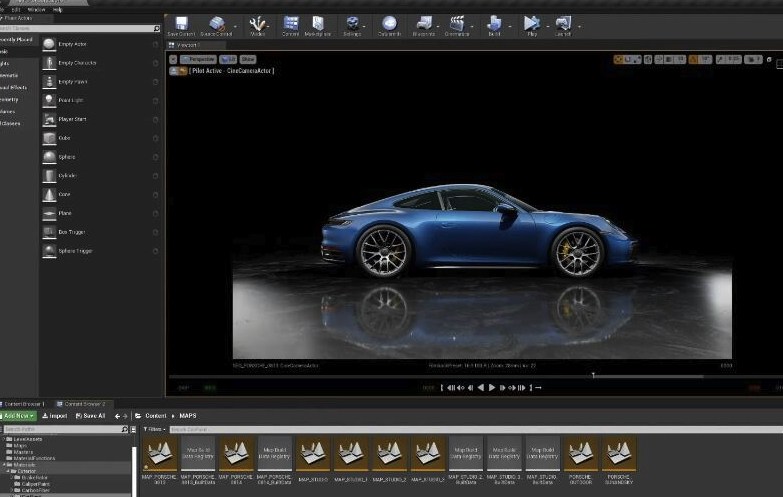Open the Source Control dropdown arrow

coord(235,26)
